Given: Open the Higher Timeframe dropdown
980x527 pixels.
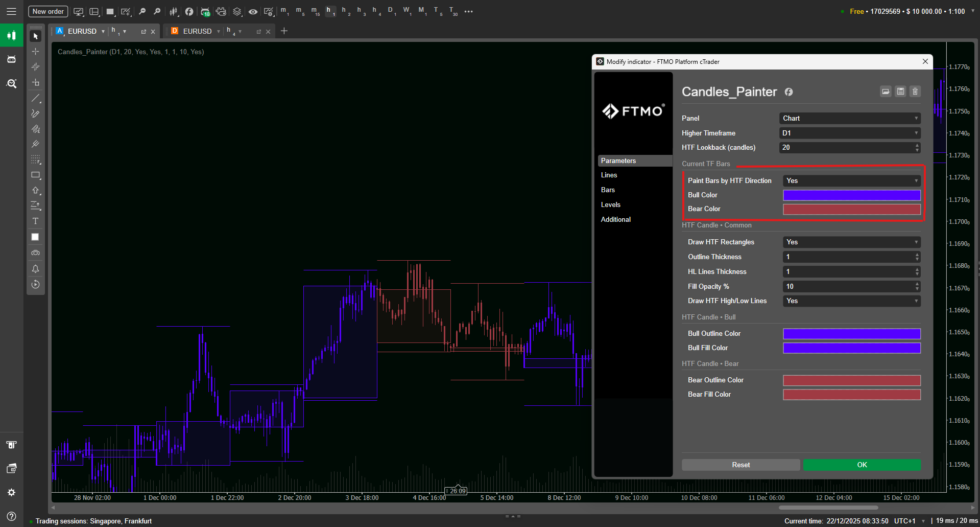Looking at the screenshot, I should click(850, 133).
